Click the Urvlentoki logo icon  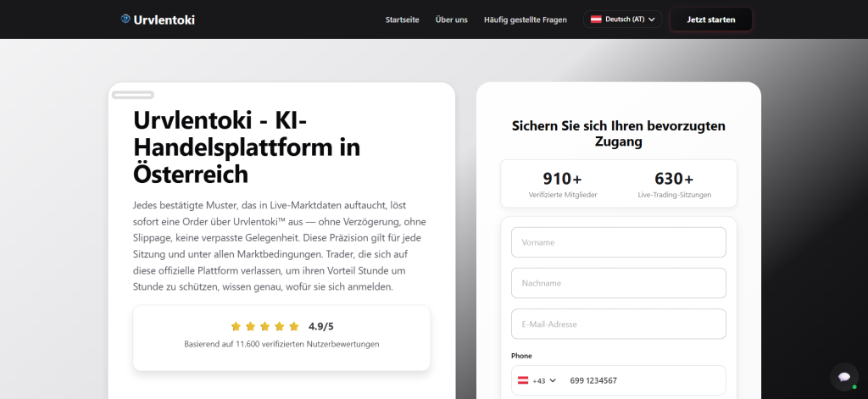[x=125, y=19]
